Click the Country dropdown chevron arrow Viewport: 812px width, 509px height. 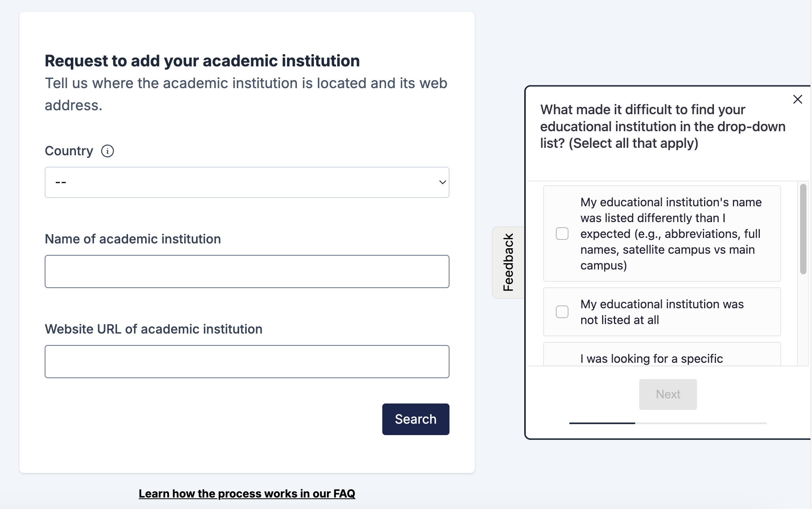[x=442, y=182]
